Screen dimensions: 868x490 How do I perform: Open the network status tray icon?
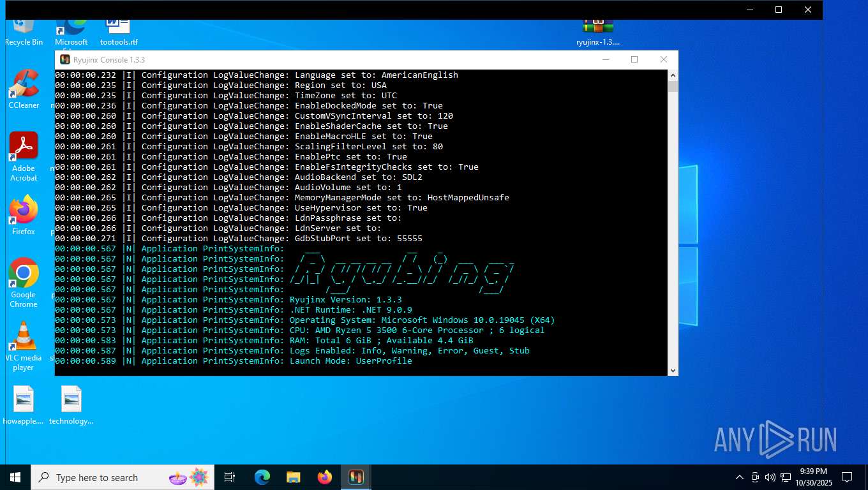coord(786,477)
